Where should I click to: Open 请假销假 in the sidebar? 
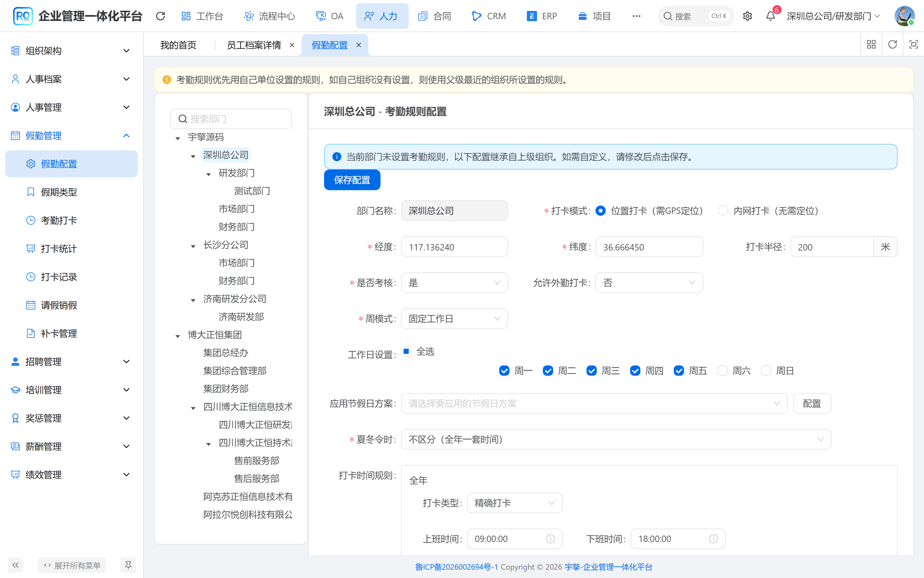[72, 305]
